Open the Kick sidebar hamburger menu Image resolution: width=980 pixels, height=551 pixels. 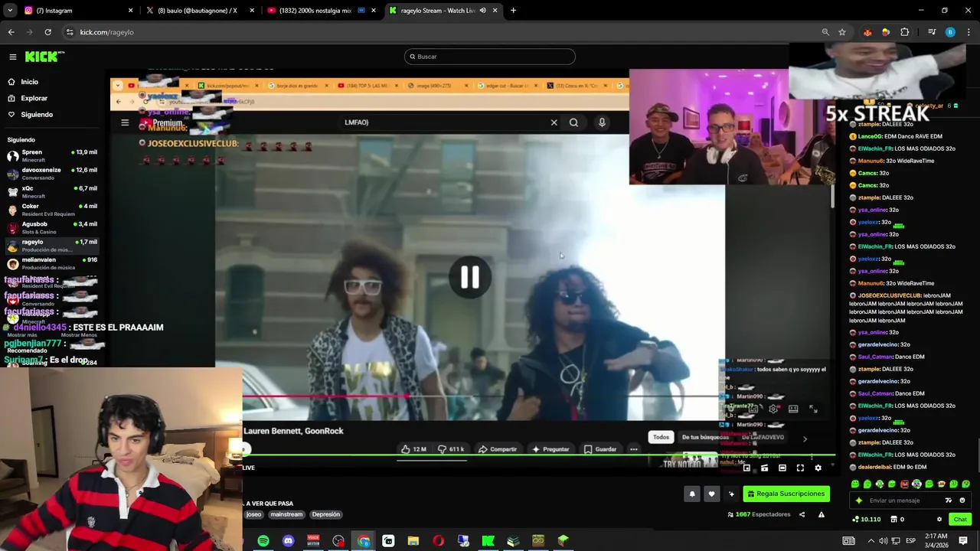tap(13, 57)
